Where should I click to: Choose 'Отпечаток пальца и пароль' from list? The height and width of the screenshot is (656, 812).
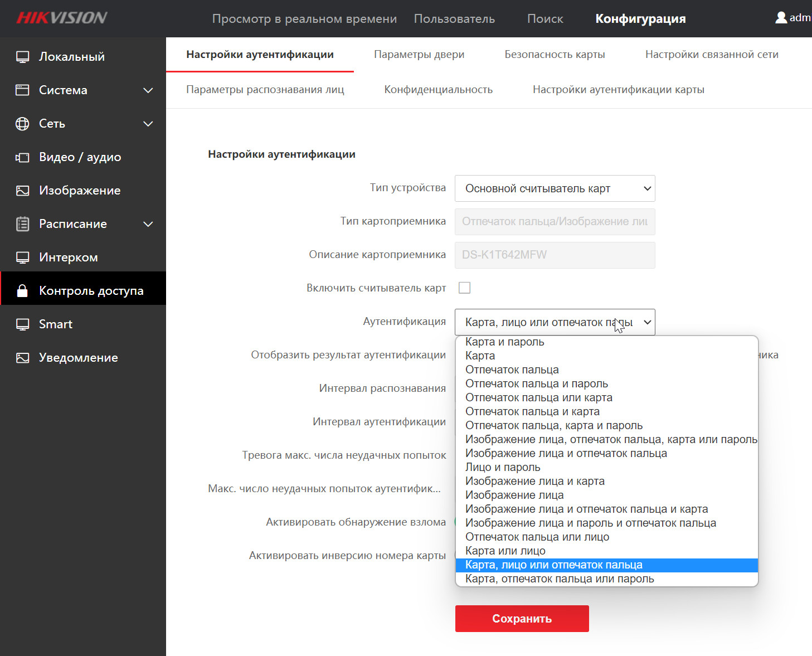click(x=536, y=383)
